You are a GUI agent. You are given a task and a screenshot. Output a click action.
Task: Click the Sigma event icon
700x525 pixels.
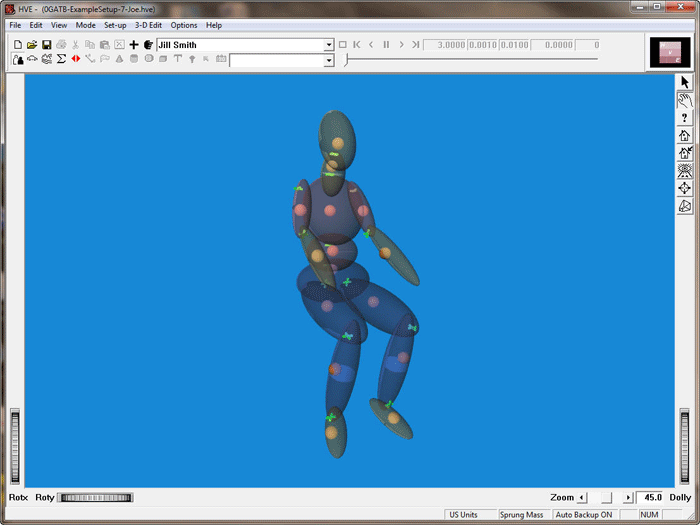click(x=61, y=59)
